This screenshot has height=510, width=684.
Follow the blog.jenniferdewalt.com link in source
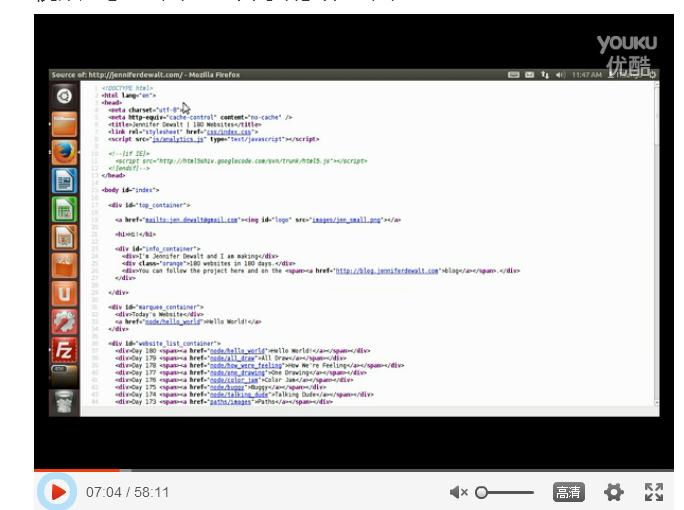[x=387, y=271]
